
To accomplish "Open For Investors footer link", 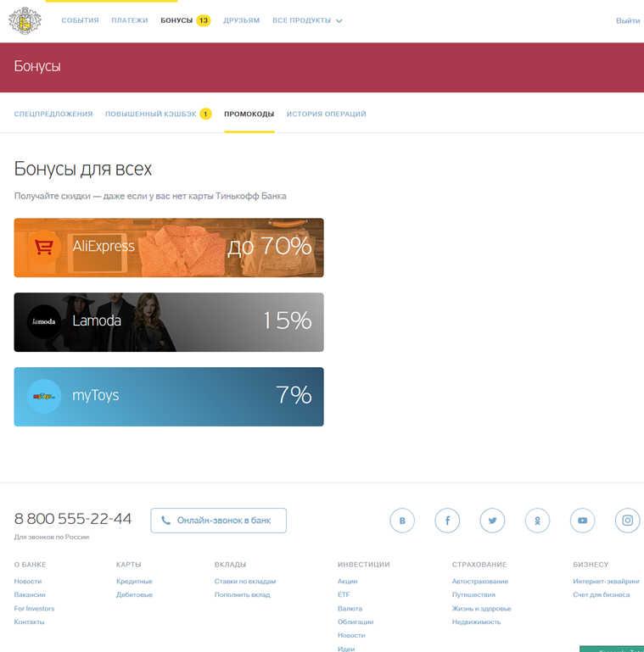I will coord(34,609).
